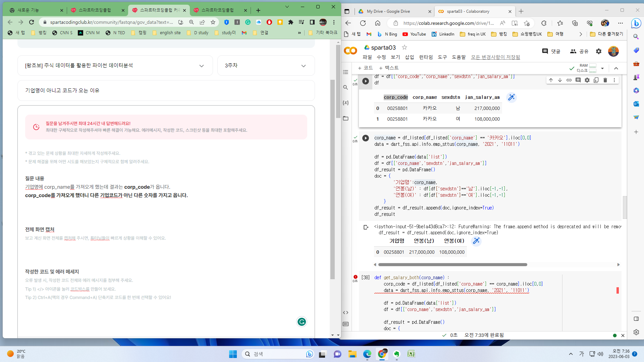This screenshot has height=362, width=644.
Task: Click the 모든 변경사항이 저장됨 link
Action: (x=495, y=57)
